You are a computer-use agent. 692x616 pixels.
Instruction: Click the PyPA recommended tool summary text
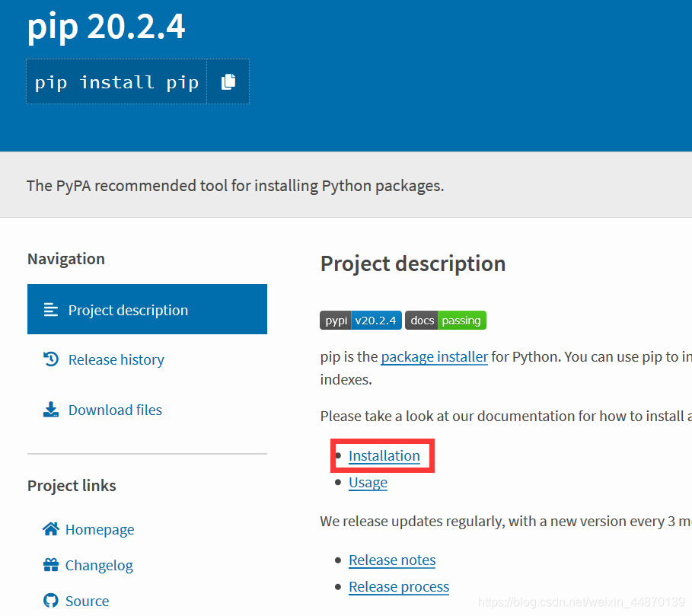point(235,186)
